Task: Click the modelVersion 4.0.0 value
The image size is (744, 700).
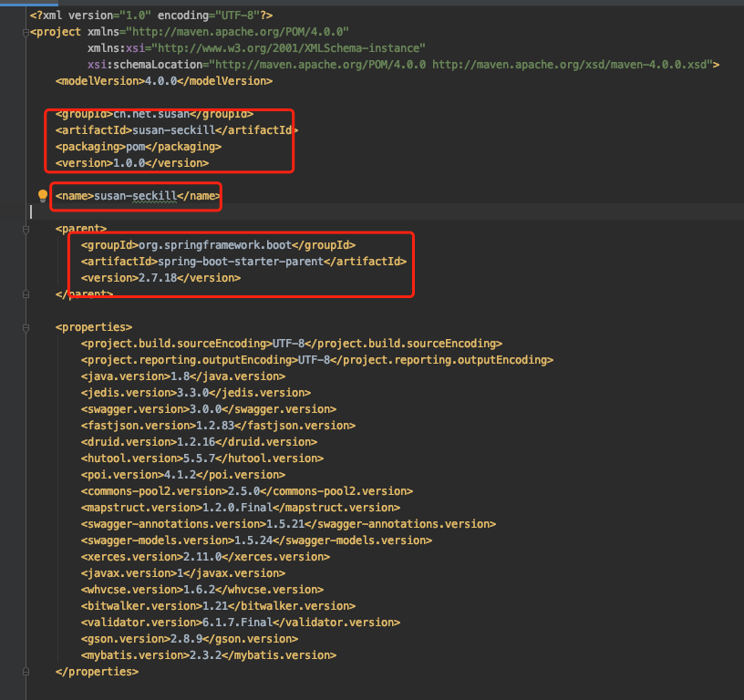Action: click(161, 81)
